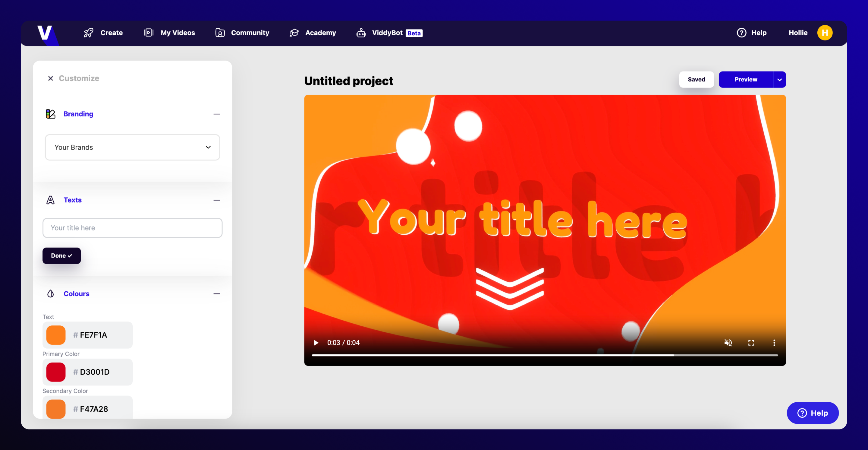Screen dimensions: 868x450
Task: Unmute the video using the speaker icon
Action: pyautogui.click(x=728, y=343)
